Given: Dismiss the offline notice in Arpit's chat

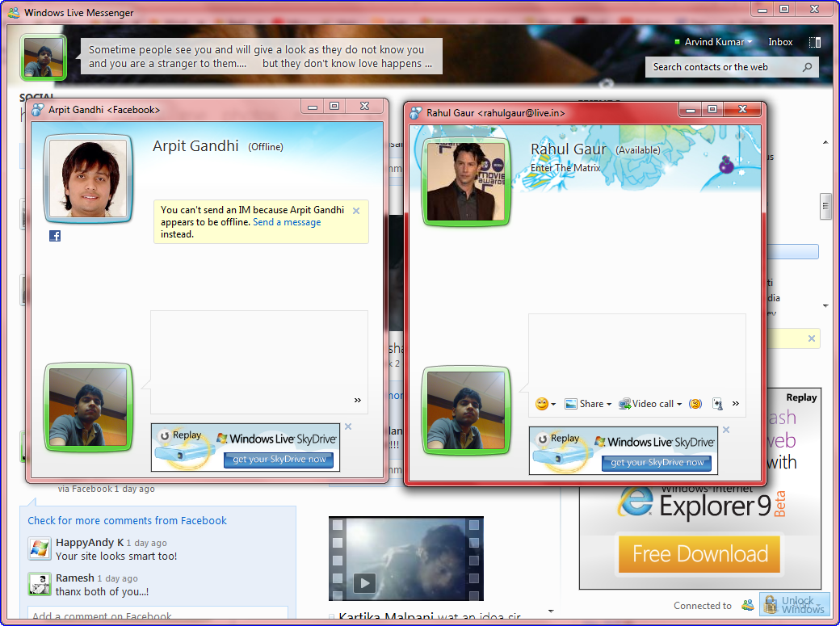Looking at the screenshot, I should tap(356, 211).
